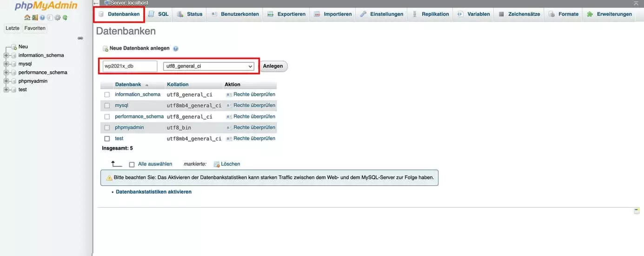The width and height of the screenshot is (644, 256).
Task: Open the Replikation tab
Action: pyautogui.click(x=431, y=14)
